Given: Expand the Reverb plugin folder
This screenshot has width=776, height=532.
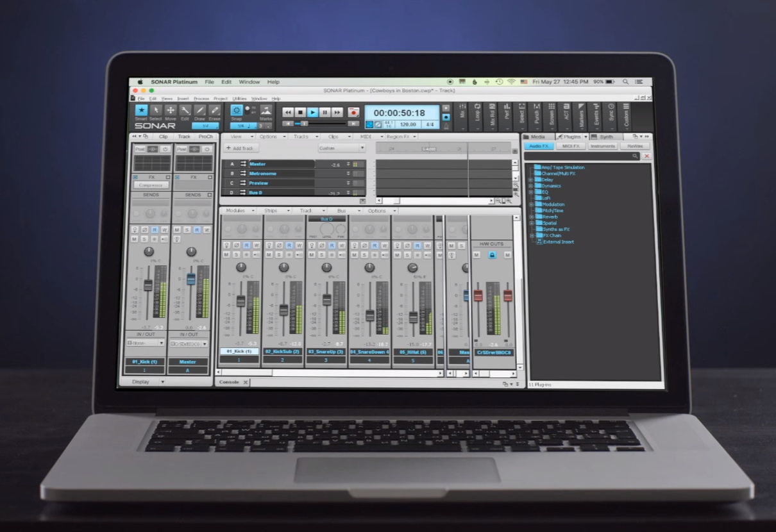Looking at the screenshot, I should pyautogui.click(x=531, y=217).
